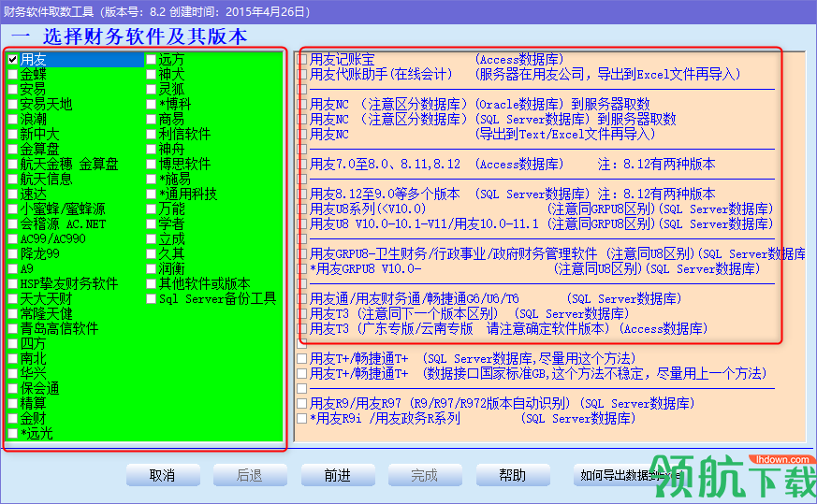Check 航天金穗 金算盘 option
This screenshot has width=817, height=504.
pos(13,164)
